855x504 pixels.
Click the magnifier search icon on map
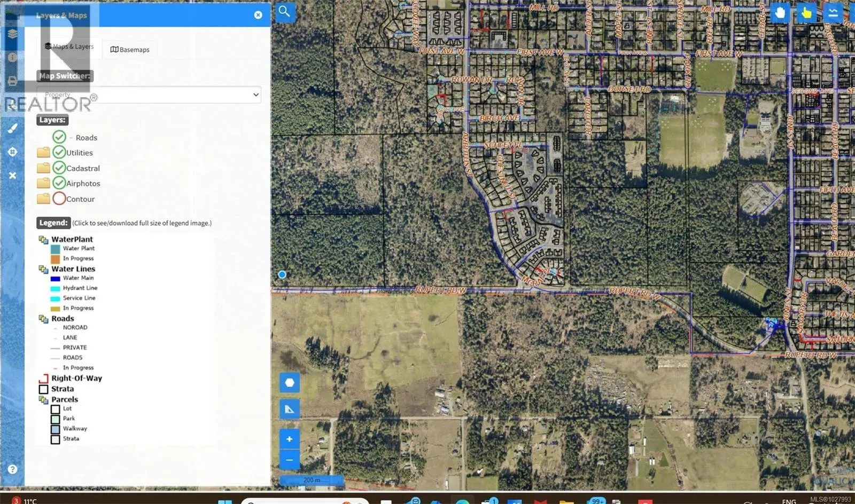tap(284, 11)
